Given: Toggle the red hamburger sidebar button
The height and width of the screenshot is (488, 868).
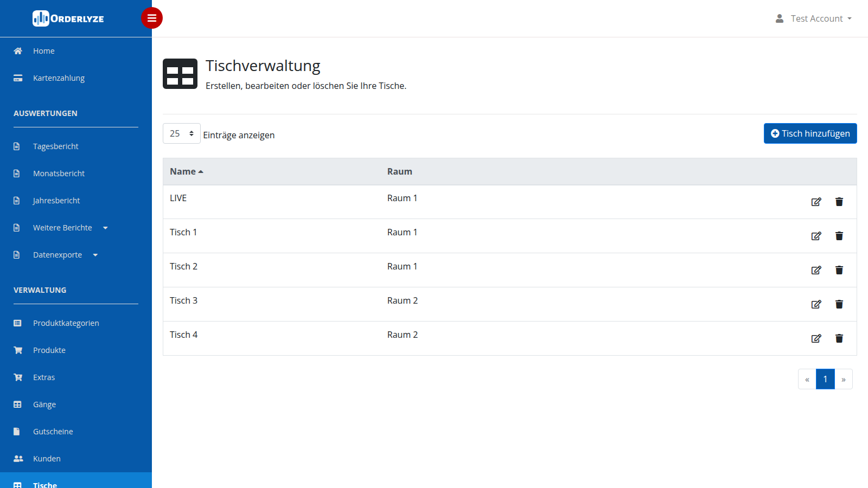Looking at the screenshot, I should click(152, 18).
